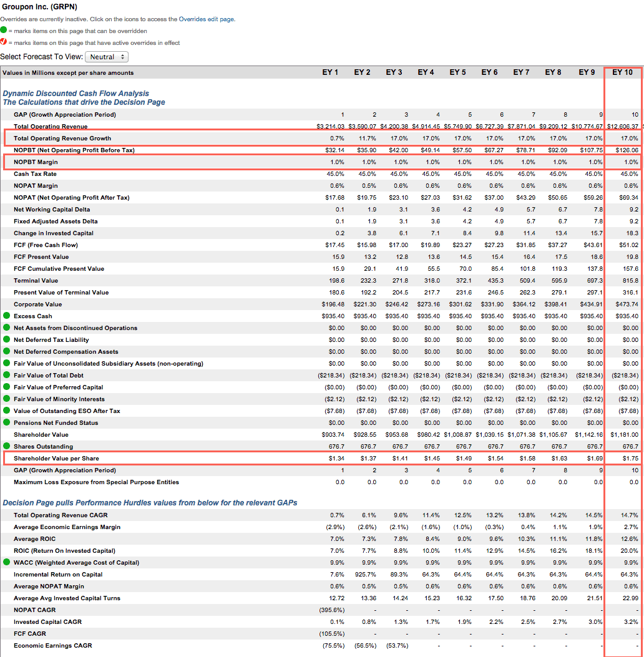This screenshot has width=644, height=657.
Task: Open the Select Forecast To View dropdown
Action: click(107, 57)
